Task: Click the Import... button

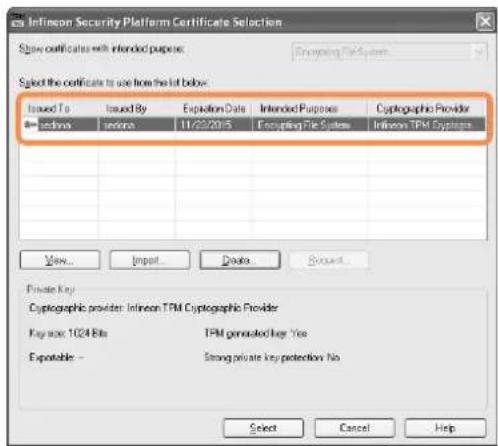Action: click(150, 260)
